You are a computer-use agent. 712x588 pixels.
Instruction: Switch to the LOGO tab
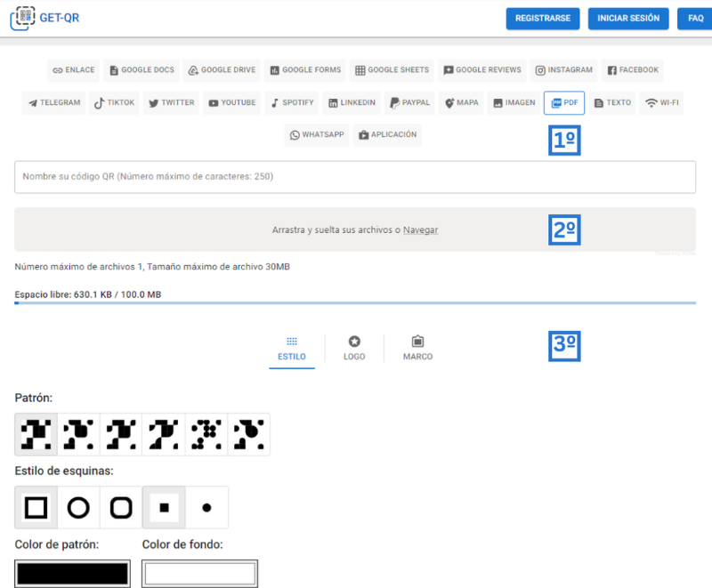point(354,347)
